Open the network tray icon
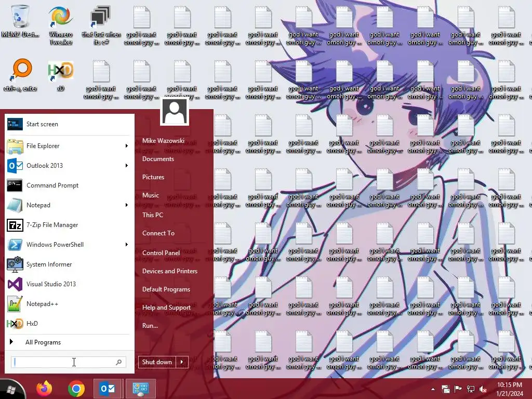The image size is (532, 399). point(471,389)
